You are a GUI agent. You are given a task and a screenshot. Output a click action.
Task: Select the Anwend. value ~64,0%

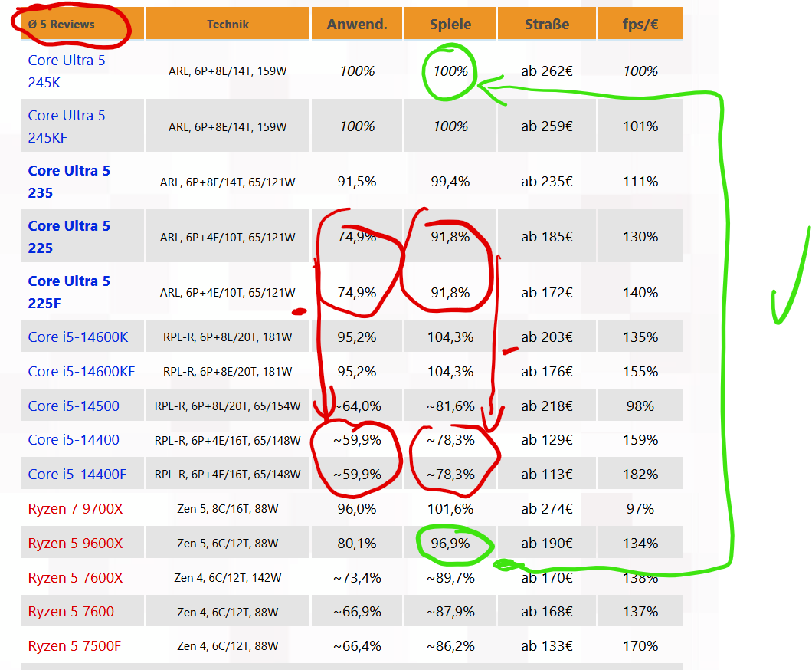[357, 406]
